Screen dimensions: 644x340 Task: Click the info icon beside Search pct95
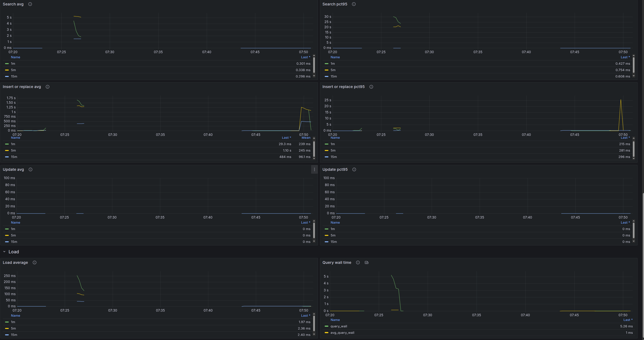point(354,4)
